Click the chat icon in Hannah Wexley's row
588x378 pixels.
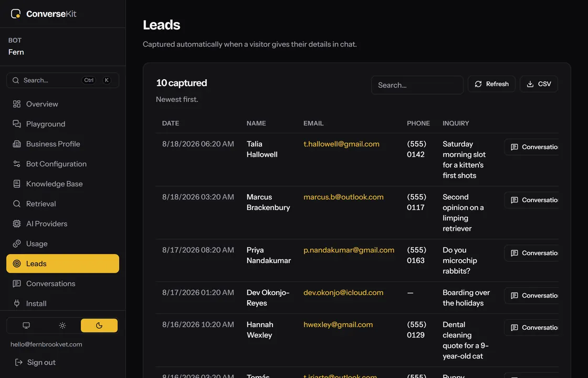[514, 328]
